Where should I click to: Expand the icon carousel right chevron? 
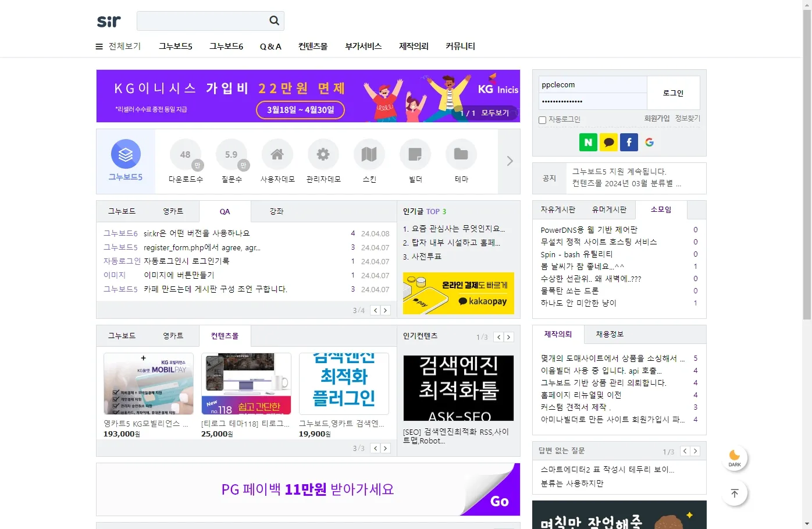pyautogui.click(x=510, y=161)
